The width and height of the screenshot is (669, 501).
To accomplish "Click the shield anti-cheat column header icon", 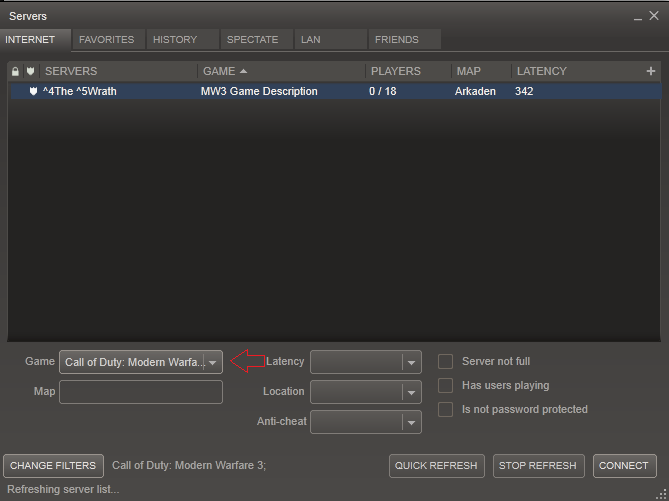I will [x=31, y=72].
